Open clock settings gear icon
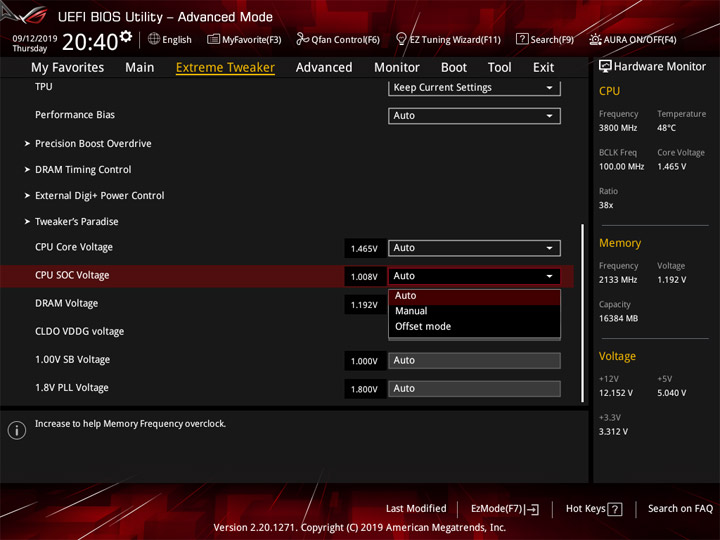Image resolution: width=720 pixels, height=540 pixels. (126, 36)
